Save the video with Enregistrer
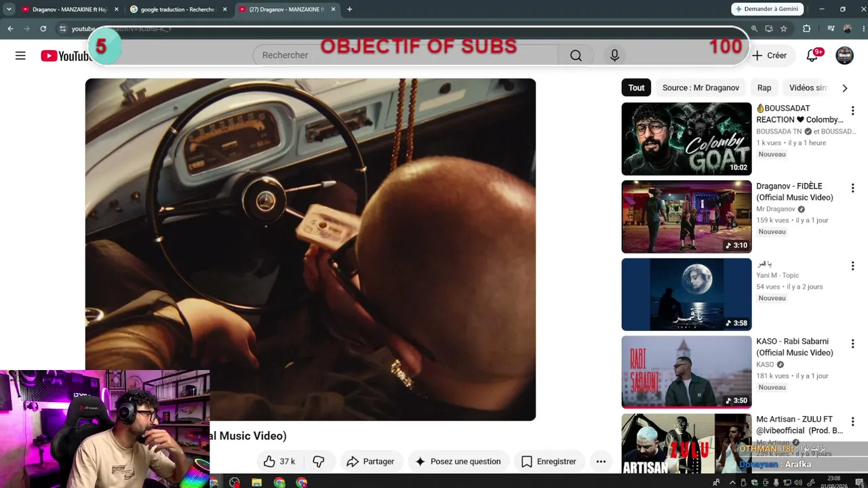The height and width of the screenshot is (488, 868). coord(549,462)
